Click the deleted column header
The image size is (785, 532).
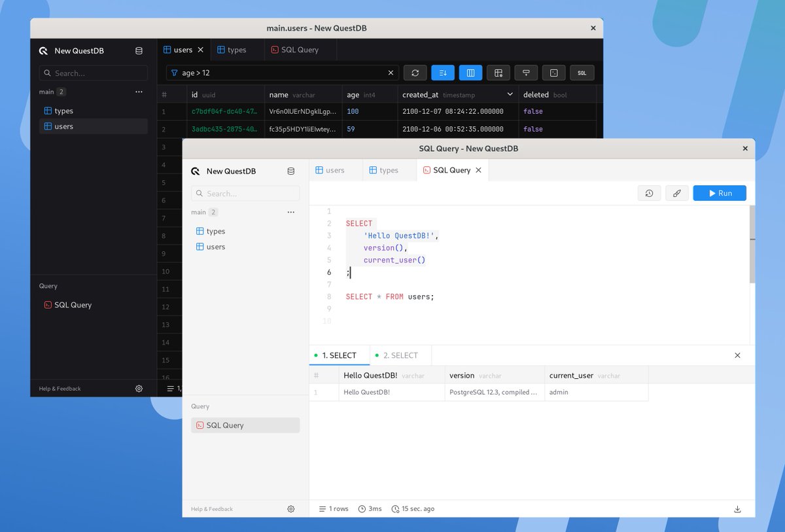(557, 95)
